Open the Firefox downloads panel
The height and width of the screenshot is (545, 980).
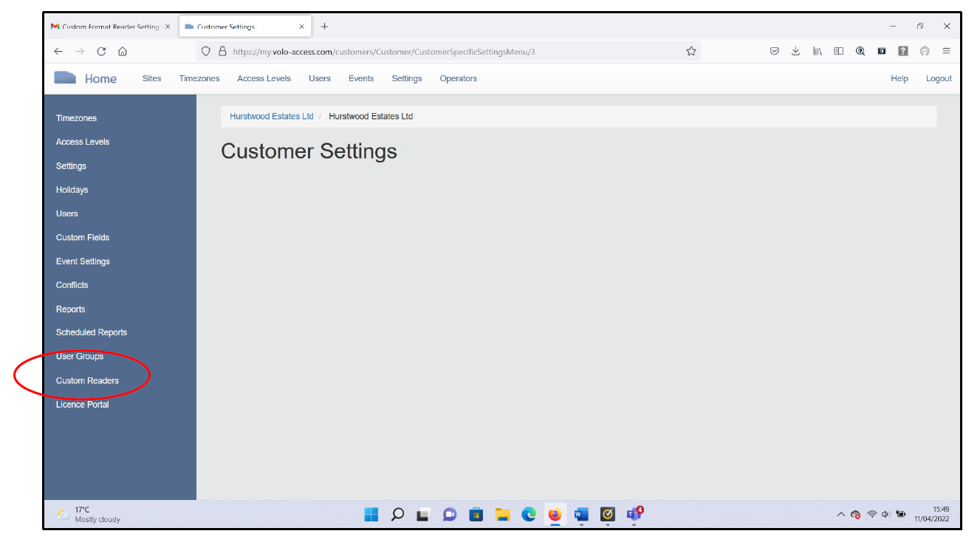point(795,52)
